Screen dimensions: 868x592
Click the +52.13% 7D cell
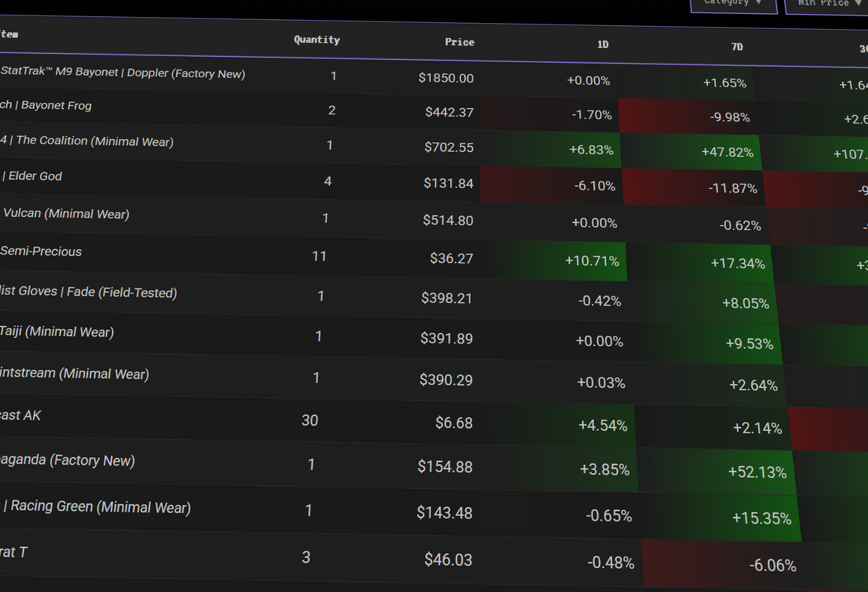point(757,473)
